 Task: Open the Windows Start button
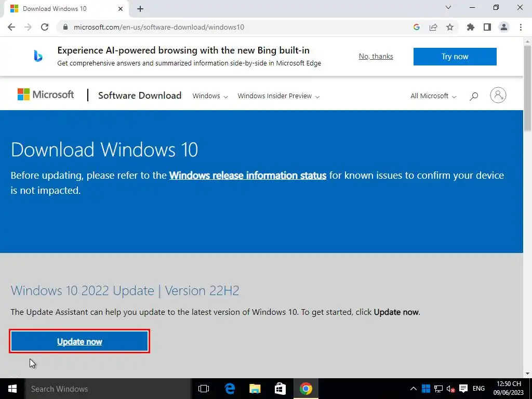[12, 389]
